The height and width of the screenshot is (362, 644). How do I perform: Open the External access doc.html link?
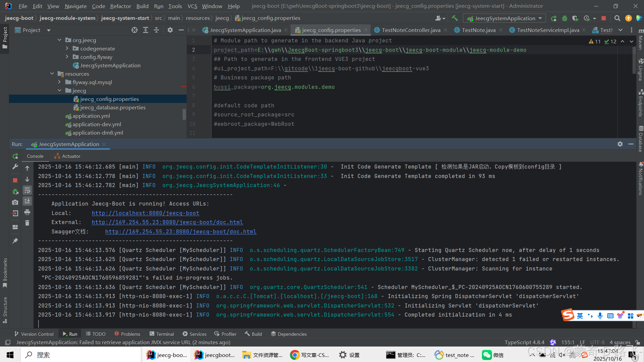pyautogui.click(x=167, y=222)
